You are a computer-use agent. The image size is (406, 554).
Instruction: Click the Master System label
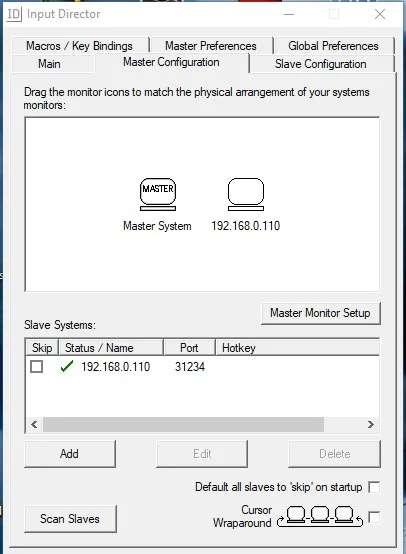tap(157, 226)
